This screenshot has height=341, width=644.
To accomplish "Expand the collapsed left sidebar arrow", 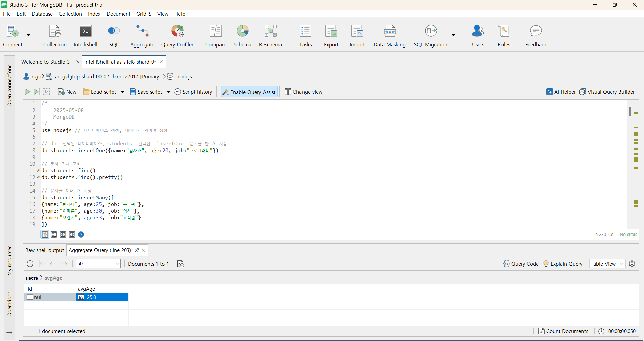I will pyautogui.click(x=9, y=333).
